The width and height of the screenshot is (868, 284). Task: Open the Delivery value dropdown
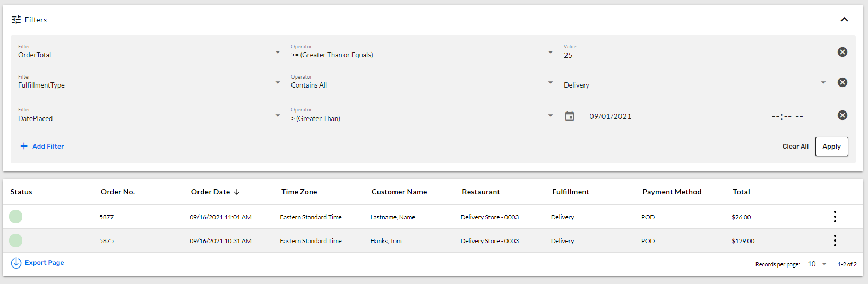point(696,84)
